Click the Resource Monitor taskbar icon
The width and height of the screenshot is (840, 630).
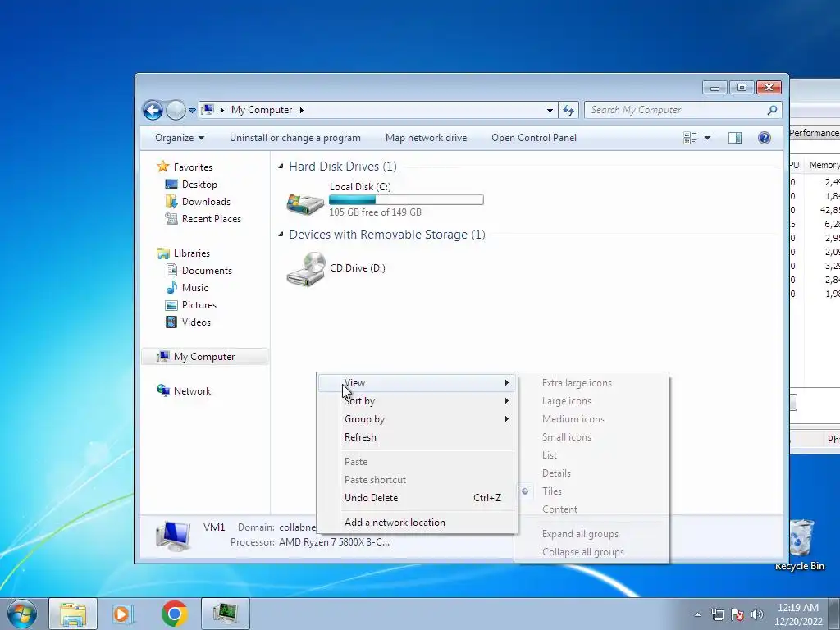(226, 614)
